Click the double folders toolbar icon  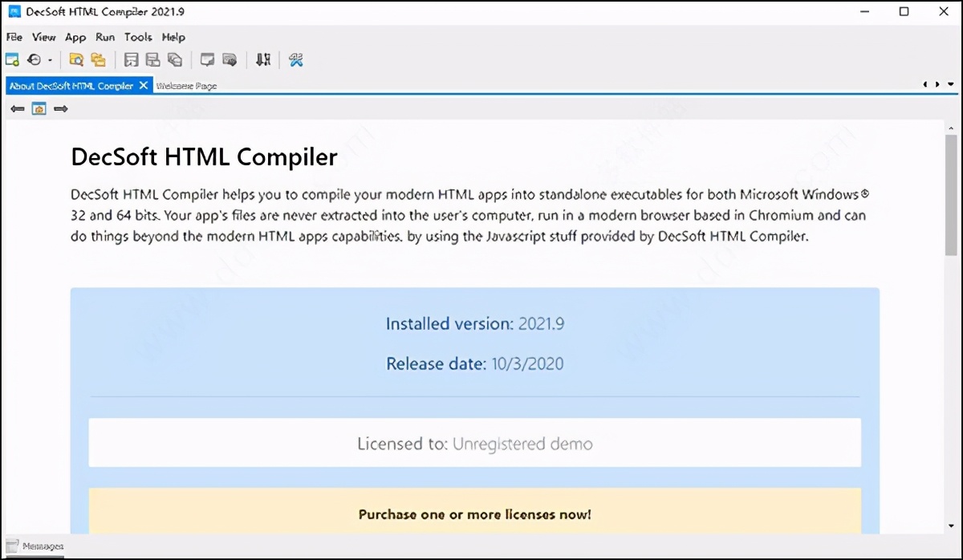point(98,59)
